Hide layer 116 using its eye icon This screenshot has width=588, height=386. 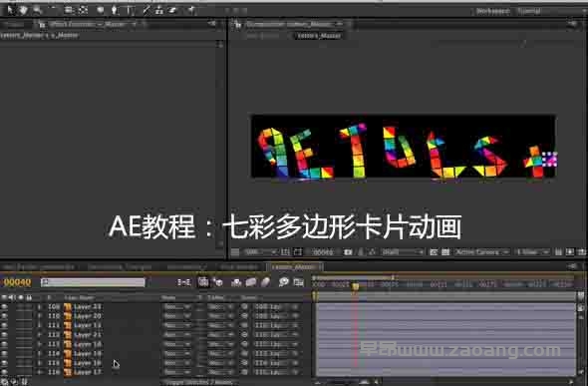(x=4, y=372)
